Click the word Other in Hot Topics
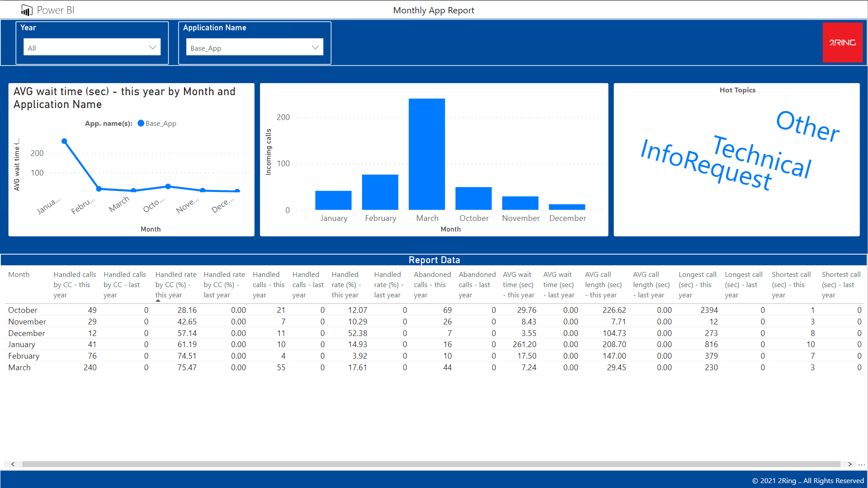Screen dimensions: 868x488 [807, 126]
